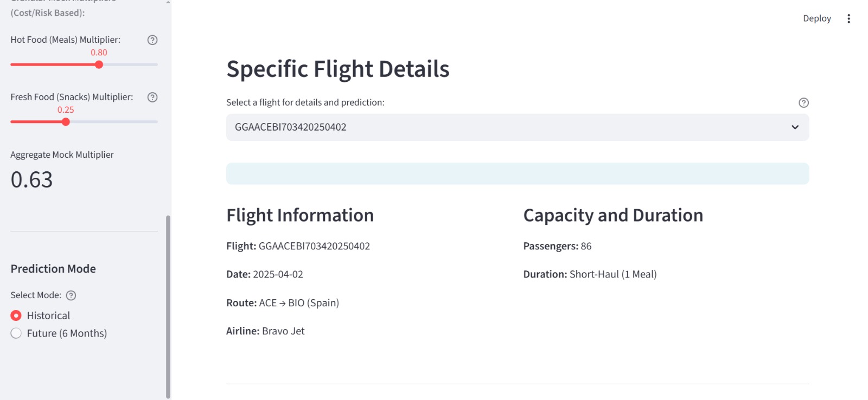868x400 pixels.
Task: Click Fresh Food Multiplier help icon
Action: (152, 98)
